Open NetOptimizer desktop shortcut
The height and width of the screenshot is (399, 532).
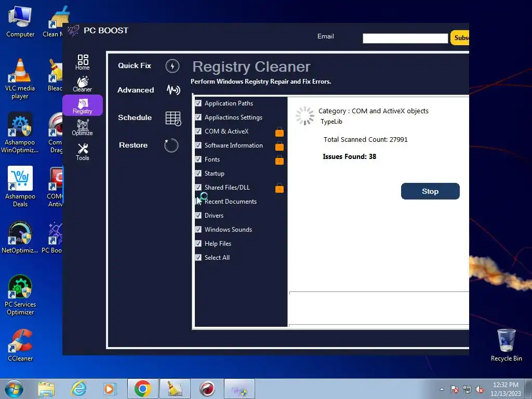(x=20, y=237)
